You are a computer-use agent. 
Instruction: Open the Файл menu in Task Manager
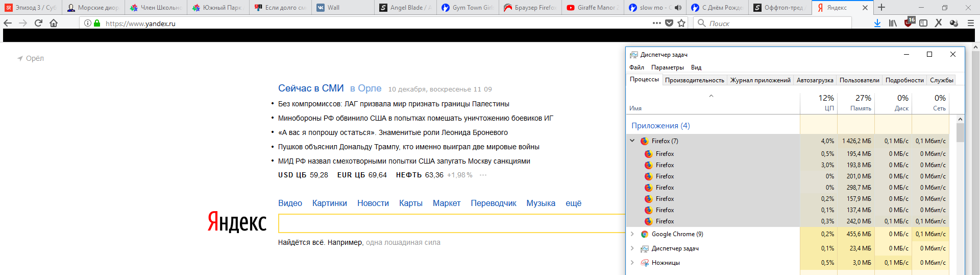click(x=636, y=67)
